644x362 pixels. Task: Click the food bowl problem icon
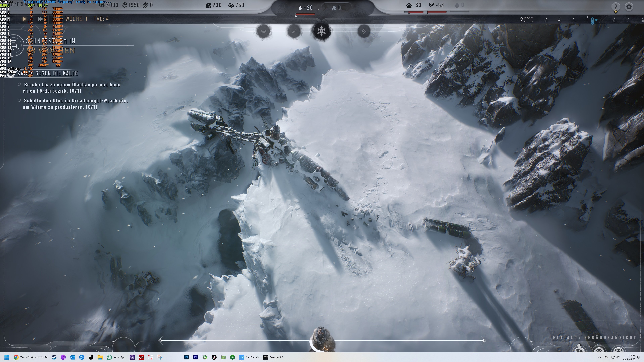(263, 31)
